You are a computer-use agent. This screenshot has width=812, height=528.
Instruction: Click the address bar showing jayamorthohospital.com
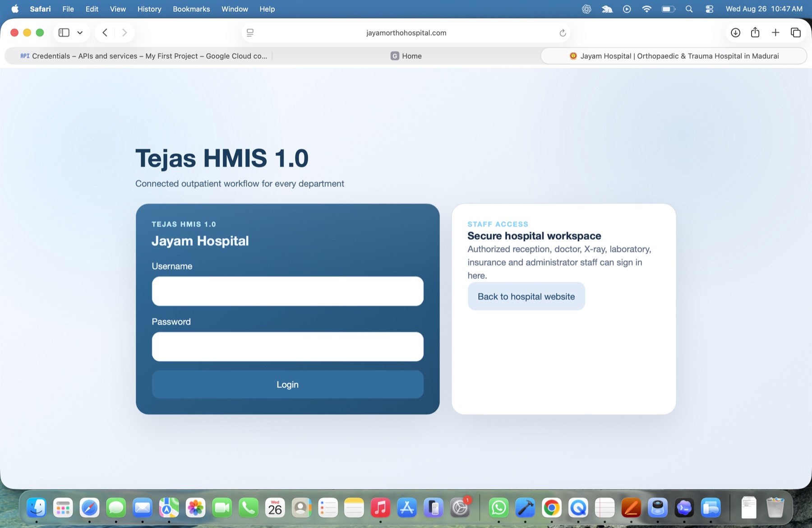pos(406,32)
